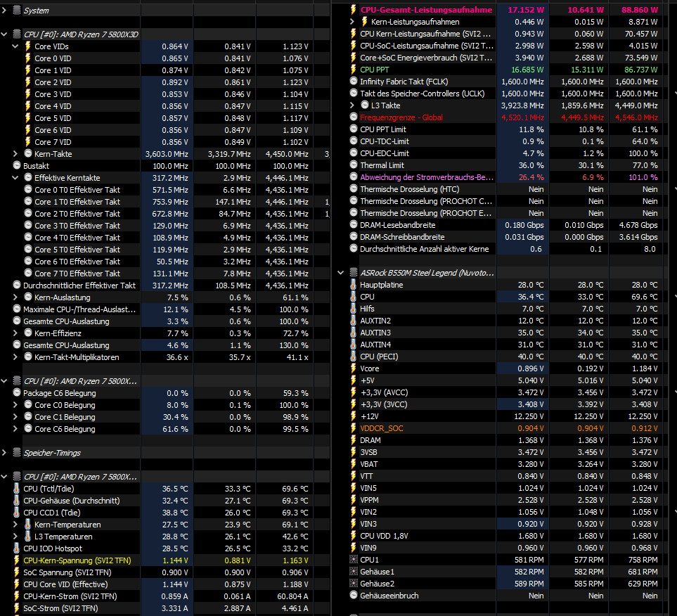Click the lightning icon of VDDCR_SOC
The height and width of the screenshot is (616, 677).
(353, 428)
